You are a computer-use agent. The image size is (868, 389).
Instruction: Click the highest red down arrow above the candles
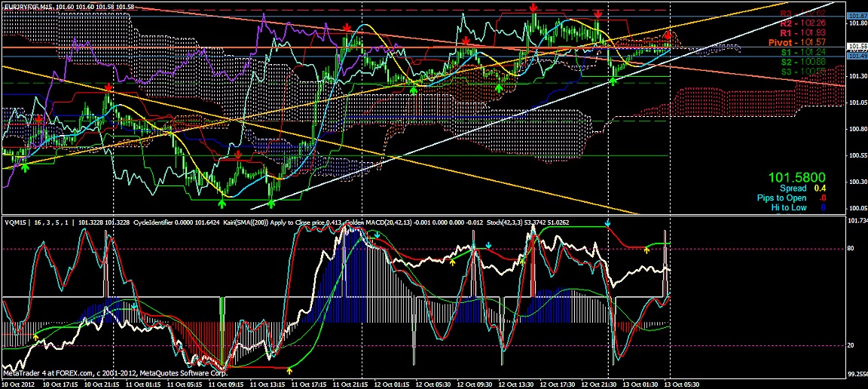[x=533, y=7]
